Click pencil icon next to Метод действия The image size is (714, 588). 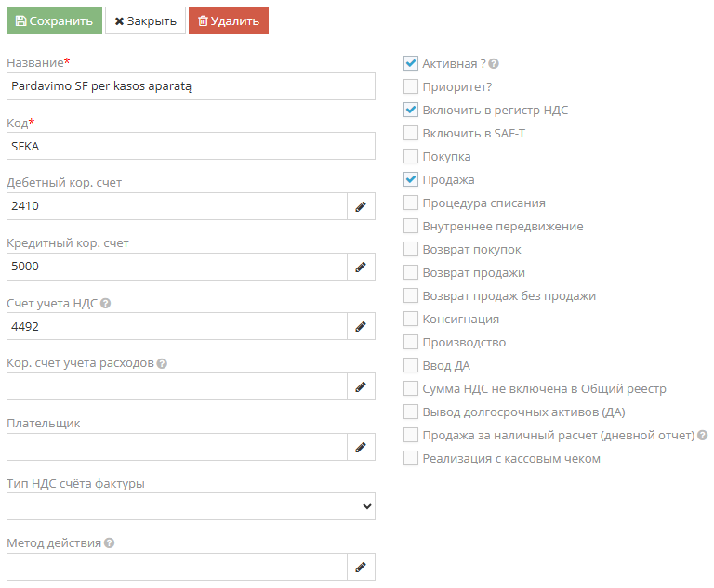coord(361,567)
